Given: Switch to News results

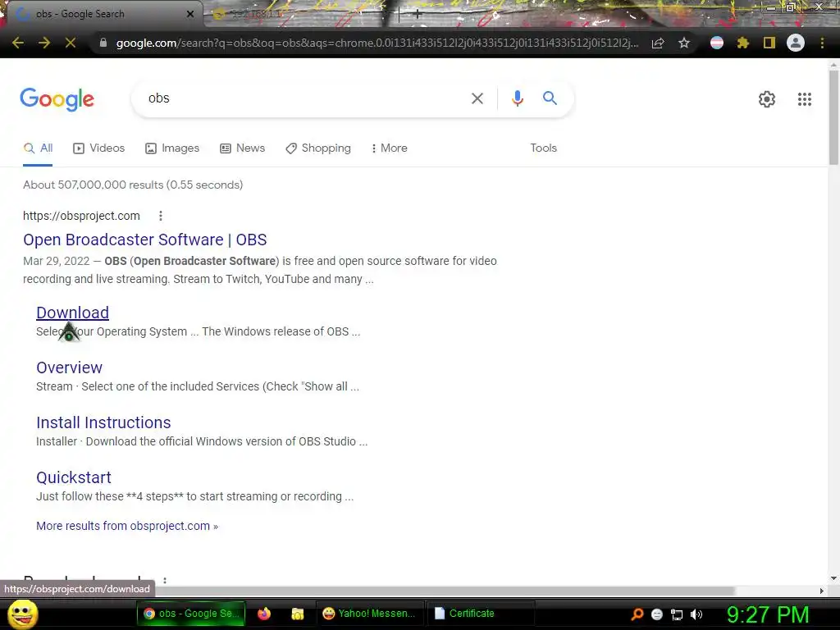Looking at the screenshot, I should click(x=243, y=148).
